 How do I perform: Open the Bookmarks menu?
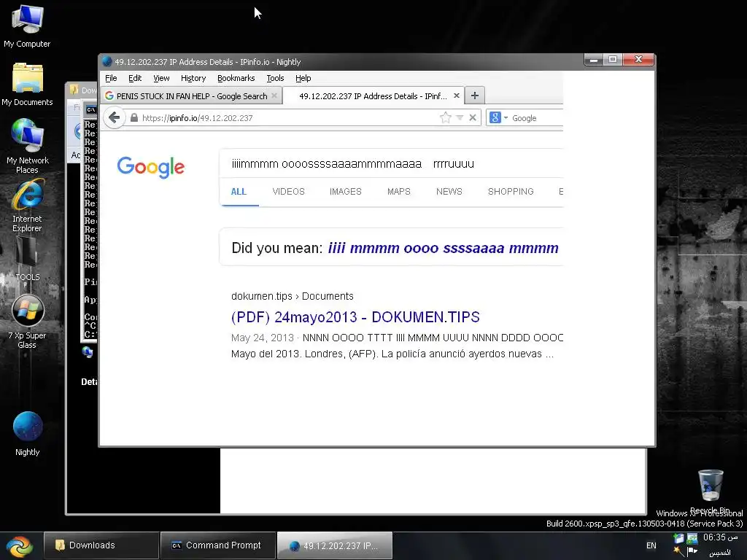(236, 78)
